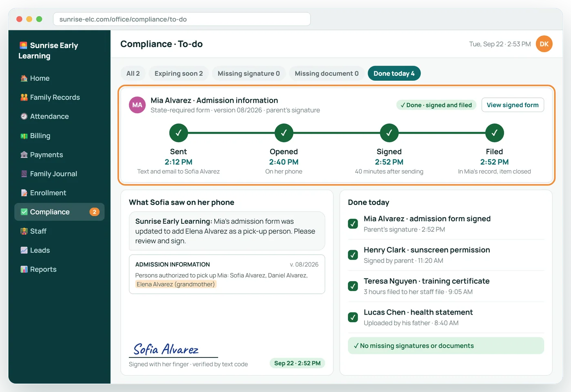
Task: Open Staff section icon
Action: point(24,231)
